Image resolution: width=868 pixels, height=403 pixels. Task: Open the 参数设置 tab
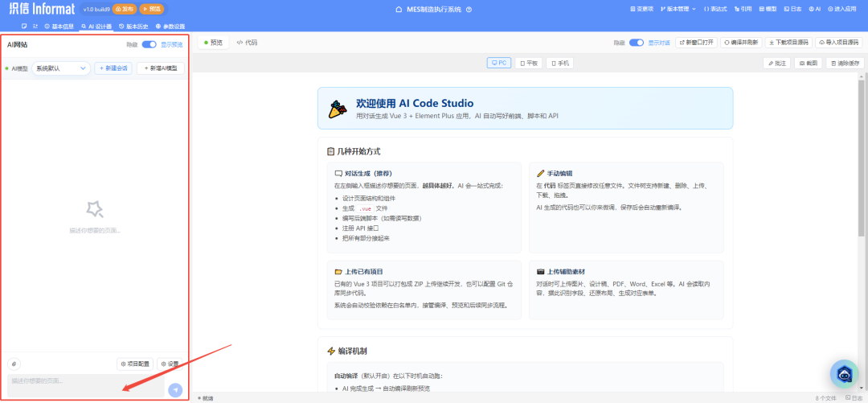(170, 26)
